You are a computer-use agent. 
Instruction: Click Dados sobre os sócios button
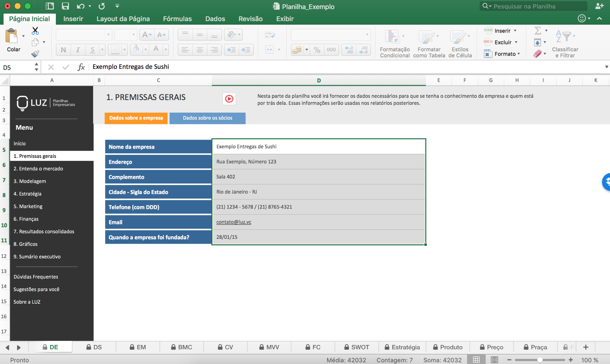[x=207, y=118]
